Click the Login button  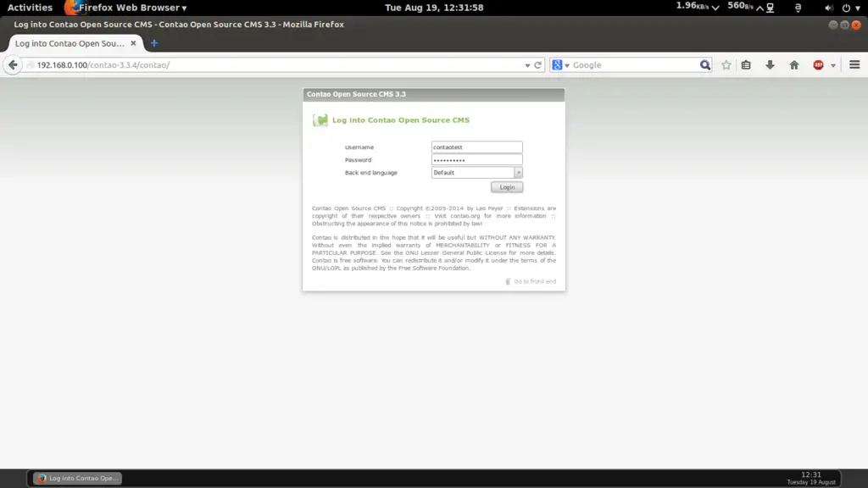pos(507,187)
